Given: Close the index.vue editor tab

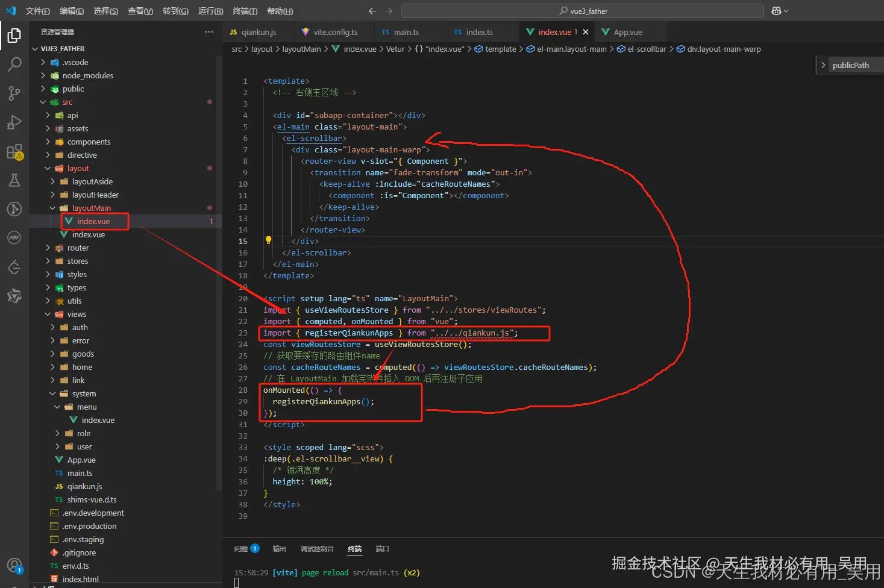Looking at the screenshot, I should pyautogui.click(x=585, y=31).
